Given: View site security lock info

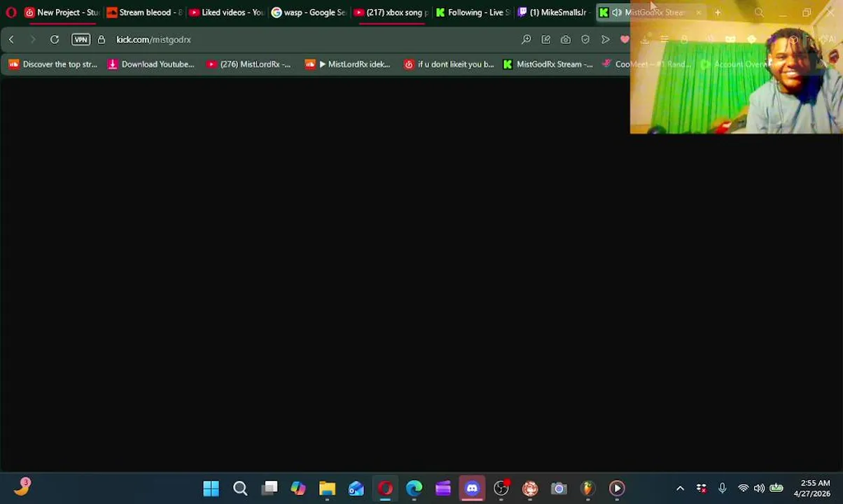Looking at the screenshot, I should [102, 40].
